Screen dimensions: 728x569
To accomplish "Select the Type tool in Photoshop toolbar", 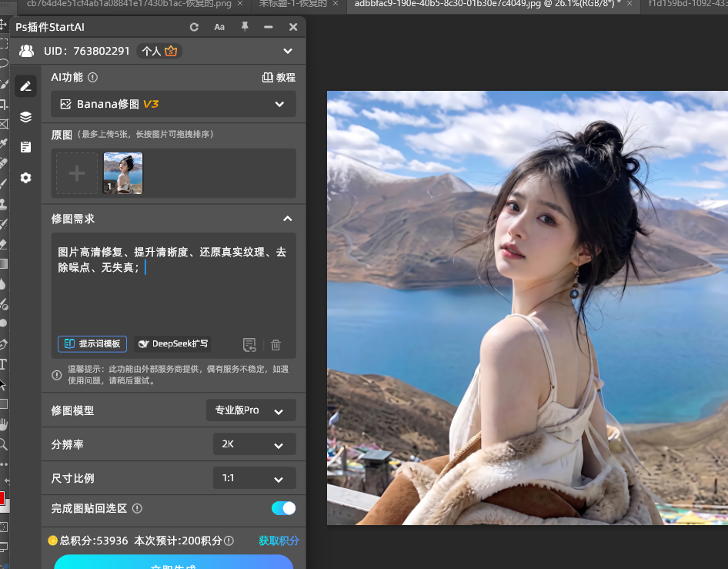I will point(3,364).
